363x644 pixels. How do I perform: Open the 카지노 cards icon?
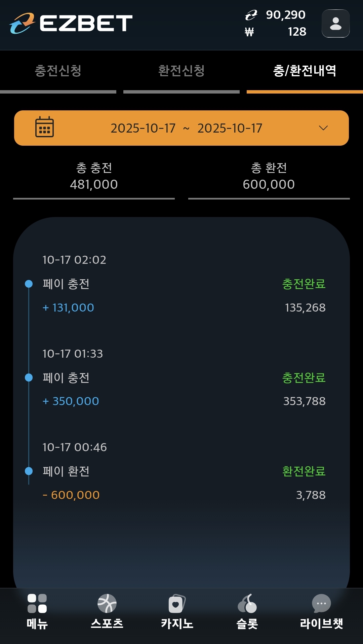177,604
